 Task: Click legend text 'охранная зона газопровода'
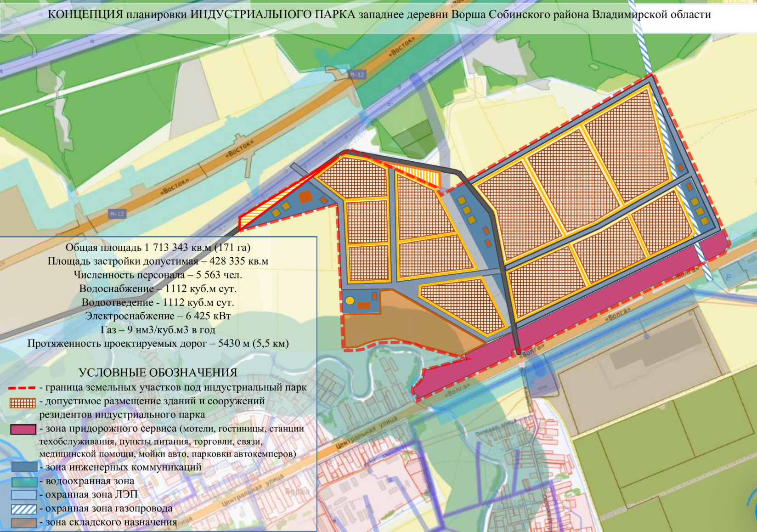coord(109,509)
